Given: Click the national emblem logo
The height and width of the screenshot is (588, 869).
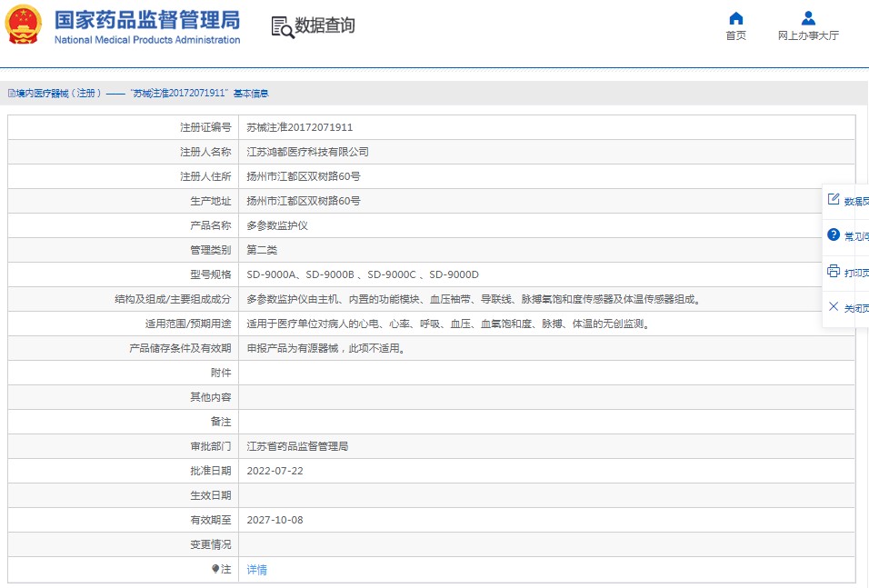Looking at the screenshot, I should (23, 25).
